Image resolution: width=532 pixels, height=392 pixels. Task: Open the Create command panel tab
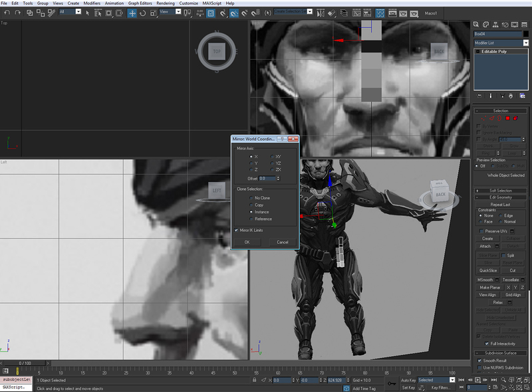[476, 25]
